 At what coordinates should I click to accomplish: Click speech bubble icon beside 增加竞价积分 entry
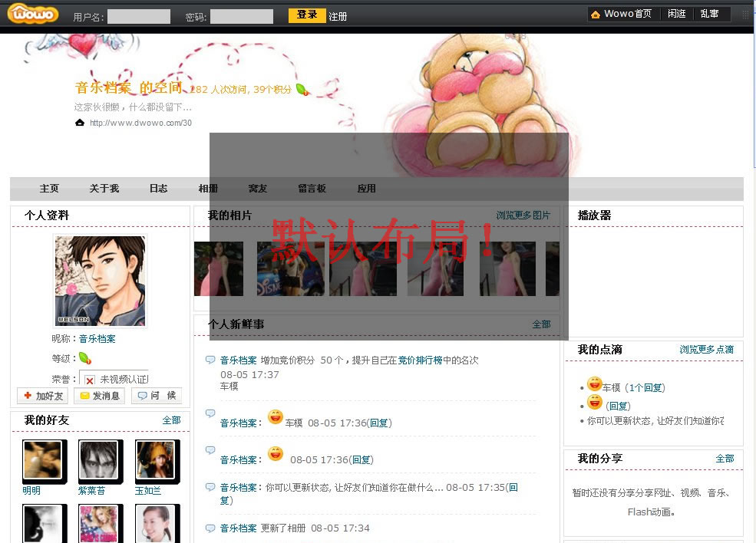click(x=210, y=360)
